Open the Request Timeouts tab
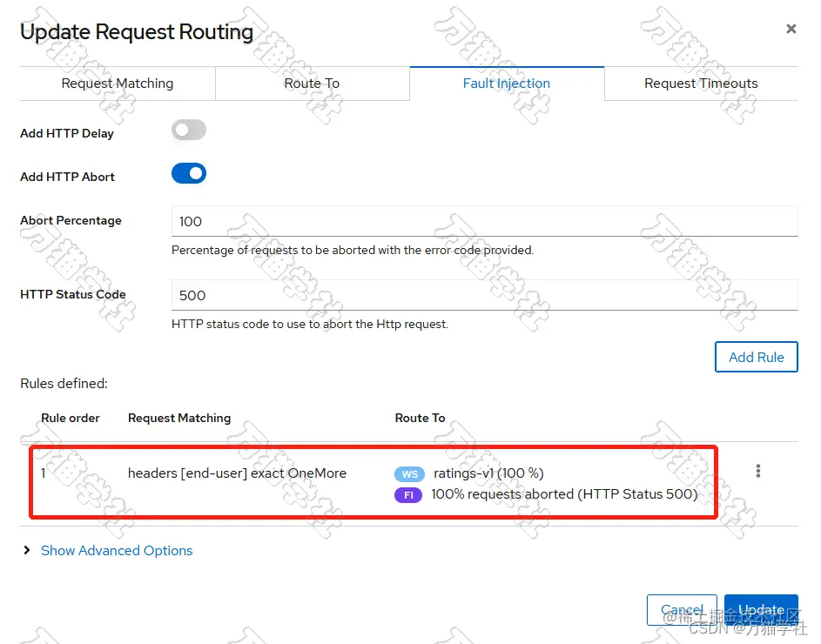This screenshot has height=644, width=821. click(701, 84)
